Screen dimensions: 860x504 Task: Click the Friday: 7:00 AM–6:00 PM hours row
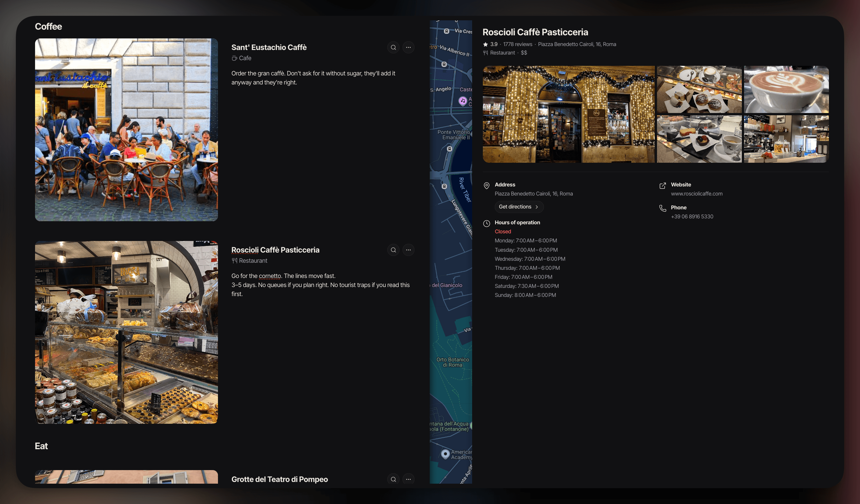(524, 277)
